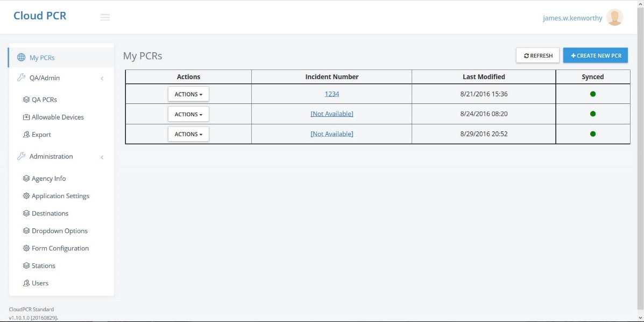The image size is (644, 322).
Task: Click green synced dot for 8/29/2016 row
Action: (593, 134)
